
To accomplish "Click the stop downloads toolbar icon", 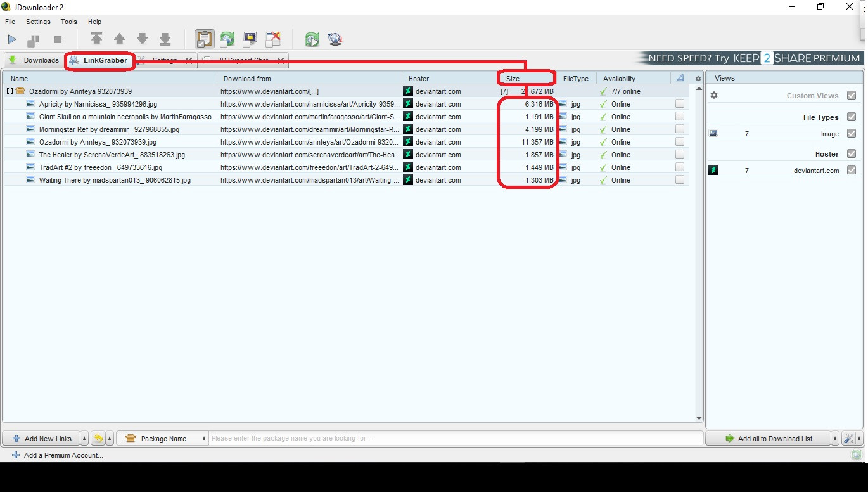I will pyautogui.click(x=58, y=39).
